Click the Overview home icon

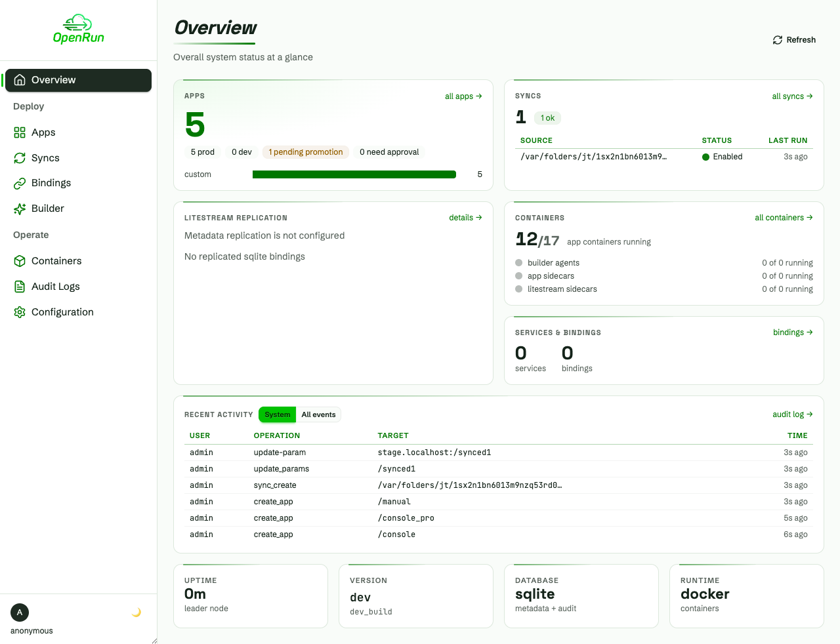20,80
